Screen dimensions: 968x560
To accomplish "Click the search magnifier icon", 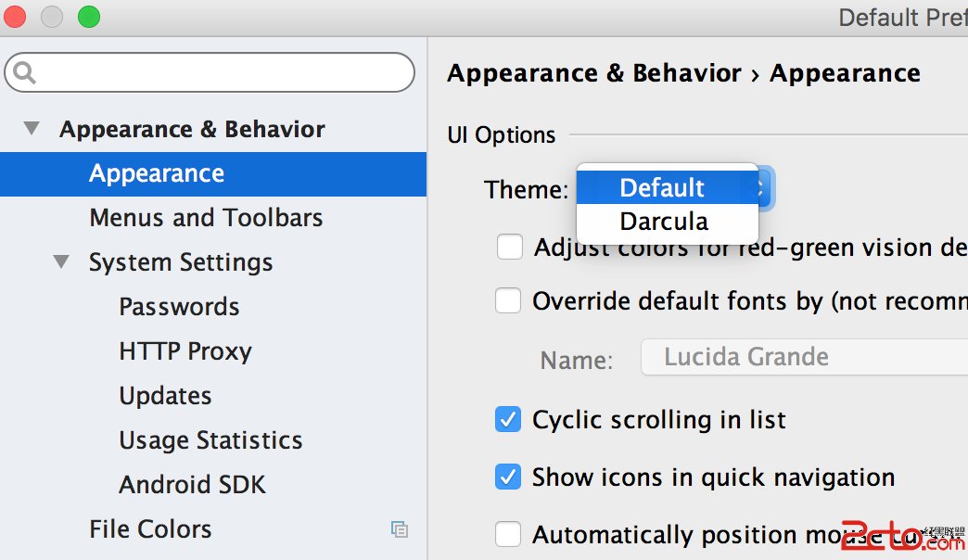I will pos(25,72).
